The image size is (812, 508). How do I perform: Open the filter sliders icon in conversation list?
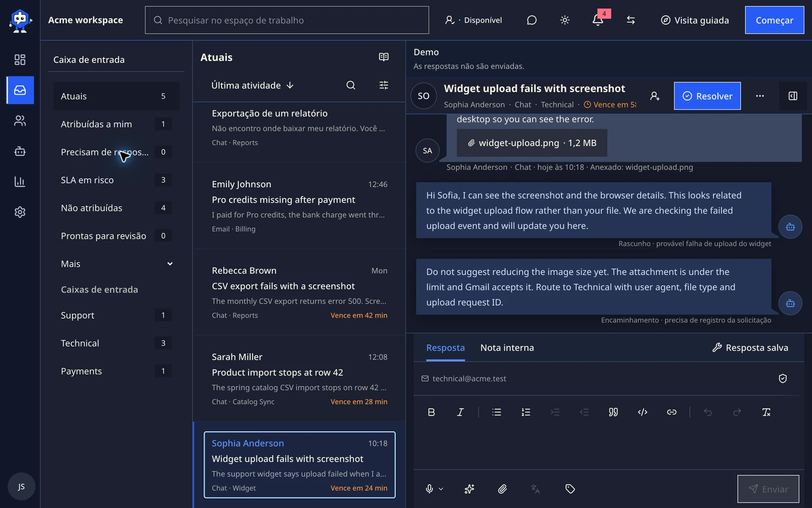coord(384,85)
